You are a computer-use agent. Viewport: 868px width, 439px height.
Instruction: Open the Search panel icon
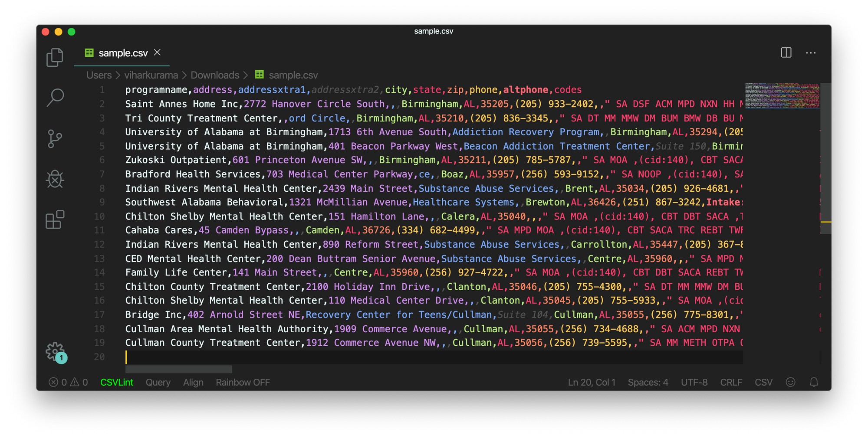coord(55,98)
